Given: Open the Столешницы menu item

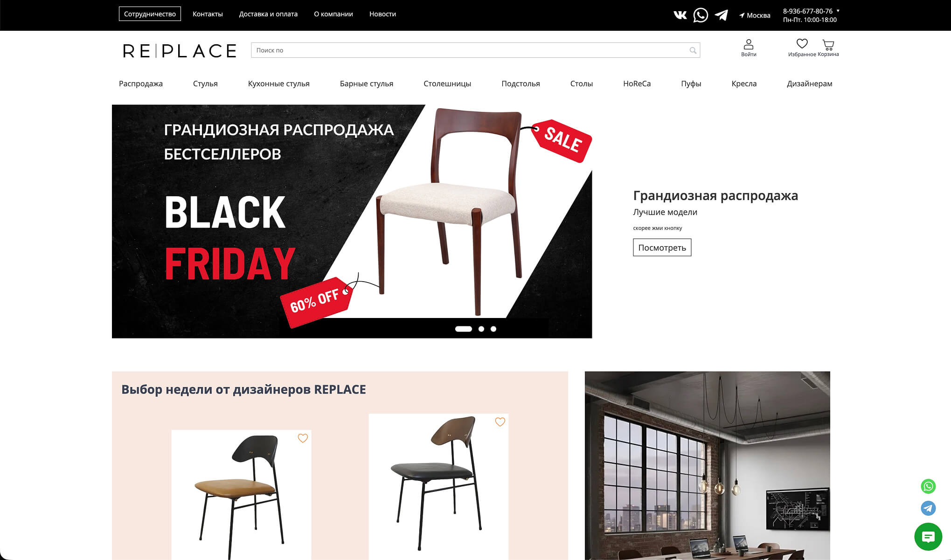Looking at the screenshot, I should (x=447, y=83).
